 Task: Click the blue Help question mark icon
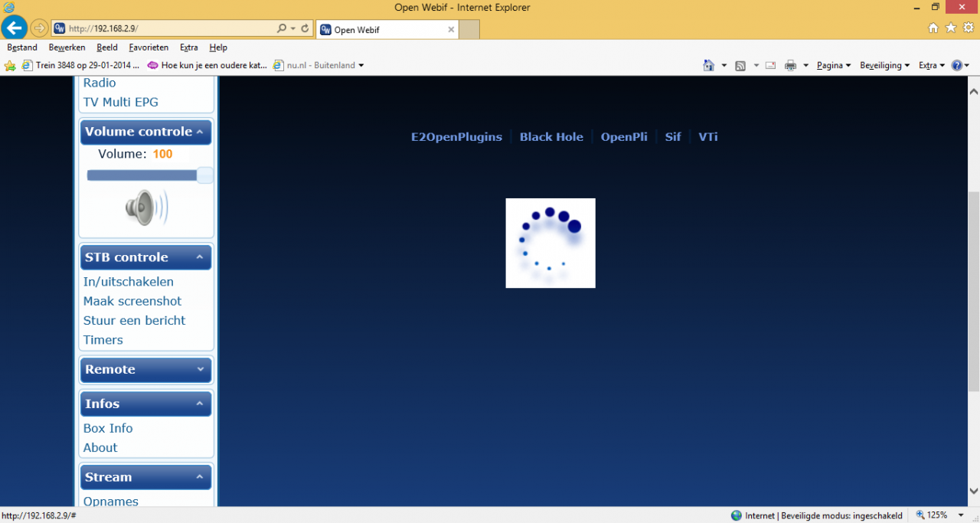956,66
